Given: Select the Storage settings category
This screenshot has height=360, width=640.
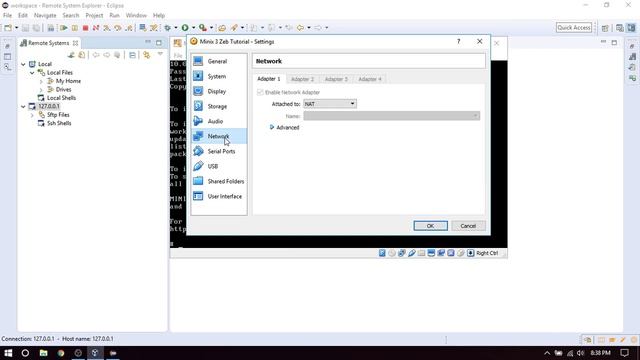Looking at the screenshot, I should (x=219, y=106).
